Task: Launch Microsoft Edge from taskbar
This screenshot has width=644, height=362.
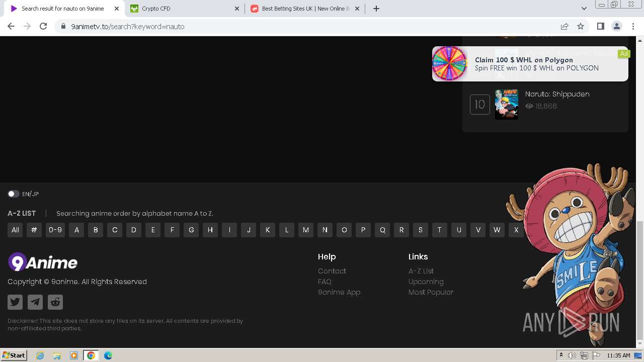Action: pos(108,355)
